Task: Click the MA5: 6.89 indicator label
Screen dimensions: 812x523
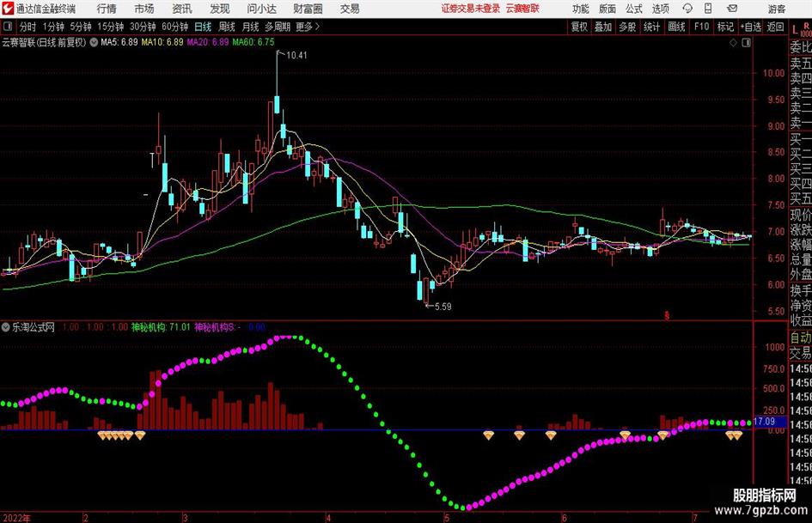Action: pyautogui.click(x=119, y=42)
